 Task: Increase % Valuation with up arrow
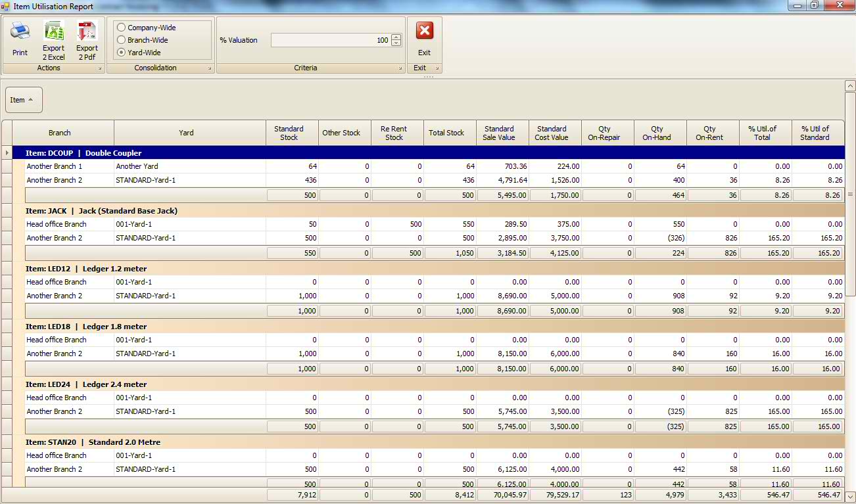396,37
